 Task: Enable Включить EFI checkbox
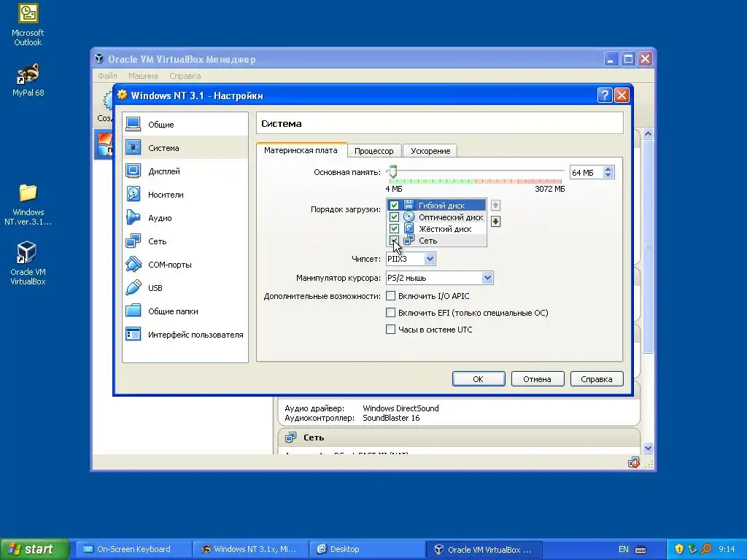coord(391,312)
